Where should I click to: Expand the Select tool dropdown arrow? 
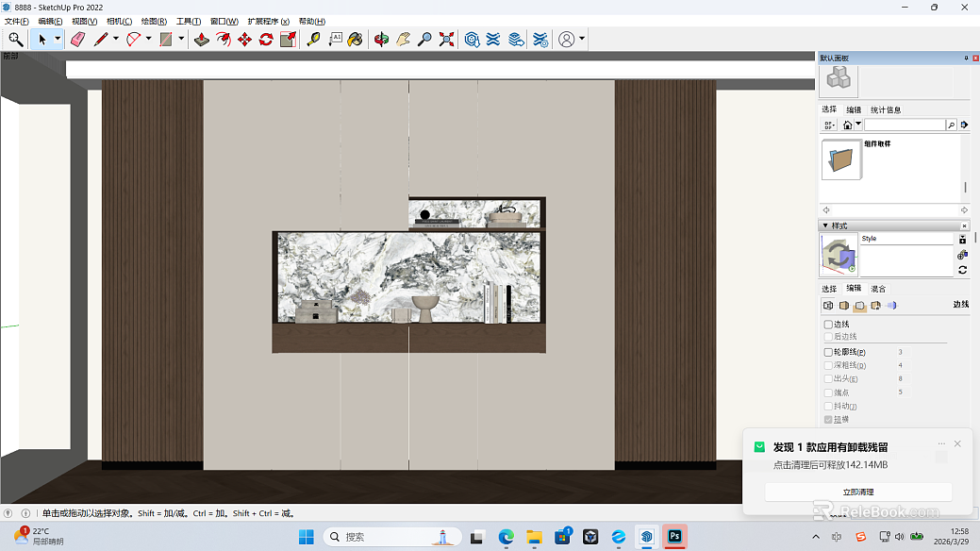pyautogui.click(x=58, y=39)
